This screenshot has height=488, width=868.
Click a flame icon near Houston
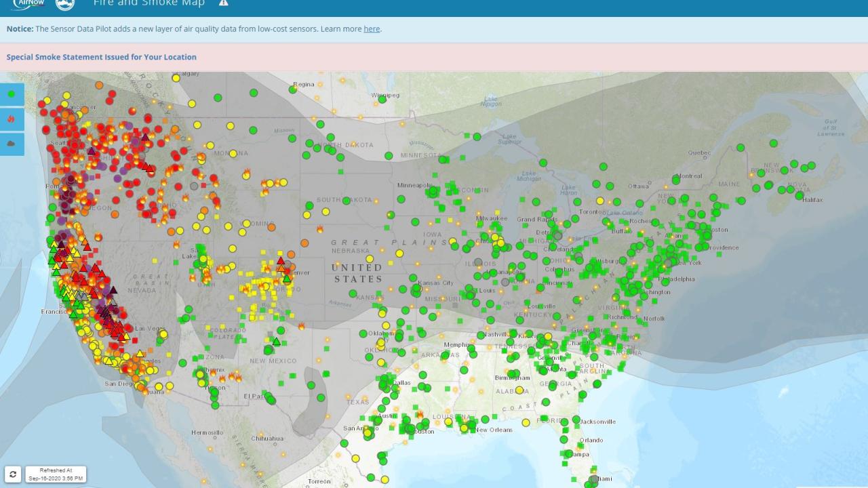[x=420, y=415]
